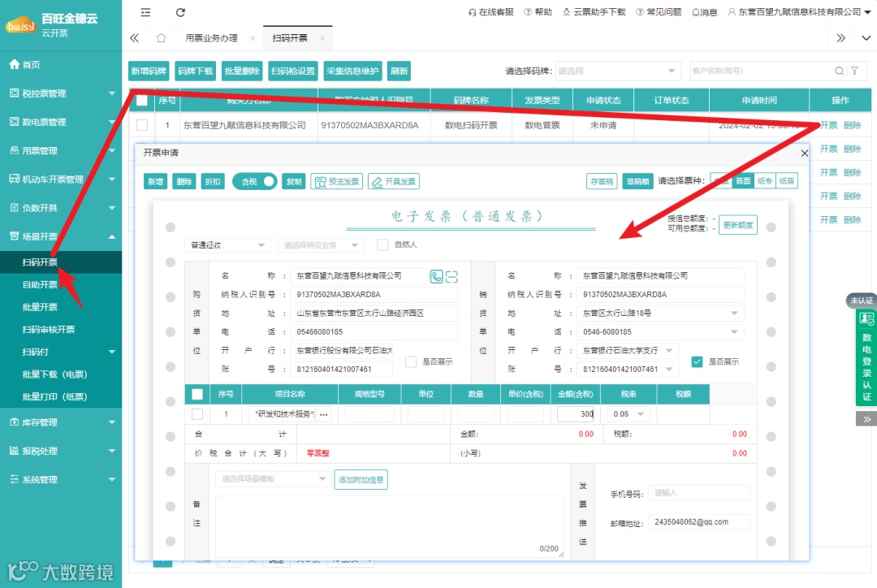
Task: Expand 机动车开票管理 sidebar menu
Action: tap(61, 179)
